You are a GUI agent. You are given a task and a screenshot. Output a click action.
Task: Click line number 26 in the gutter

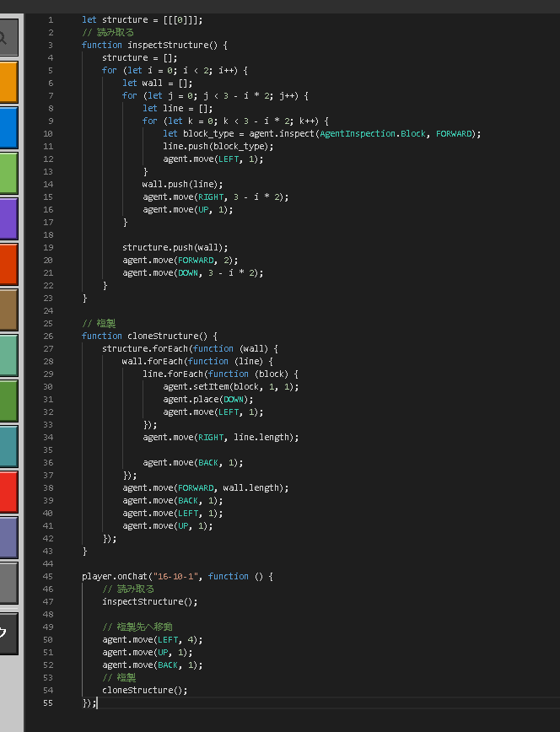(x=50, y=336)
